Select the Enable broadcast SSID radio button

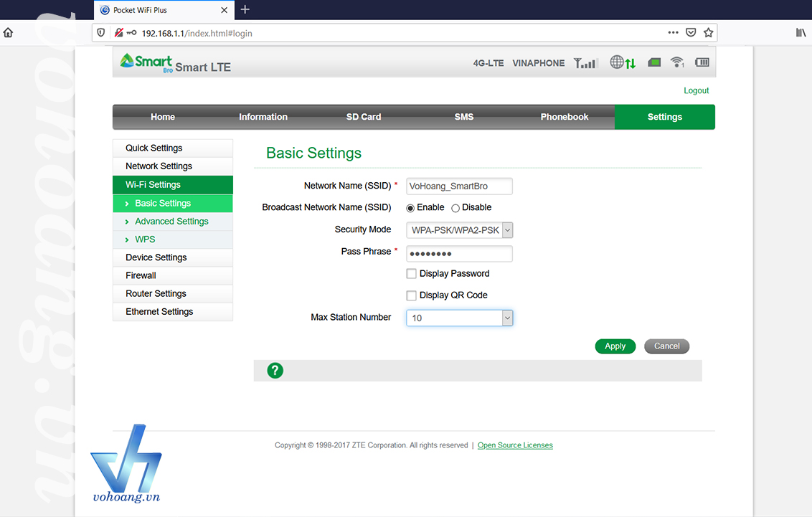[x=410, y=208]
